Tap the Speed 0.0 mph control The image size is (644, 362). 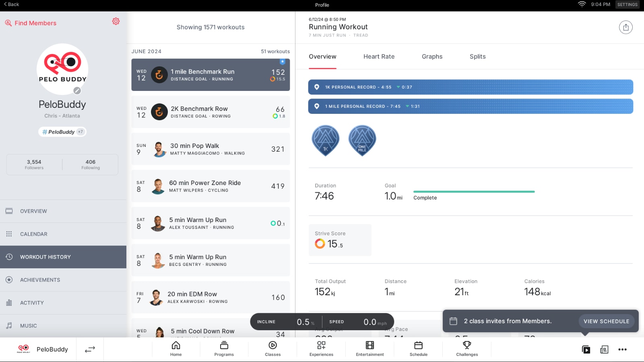(358, 322)
